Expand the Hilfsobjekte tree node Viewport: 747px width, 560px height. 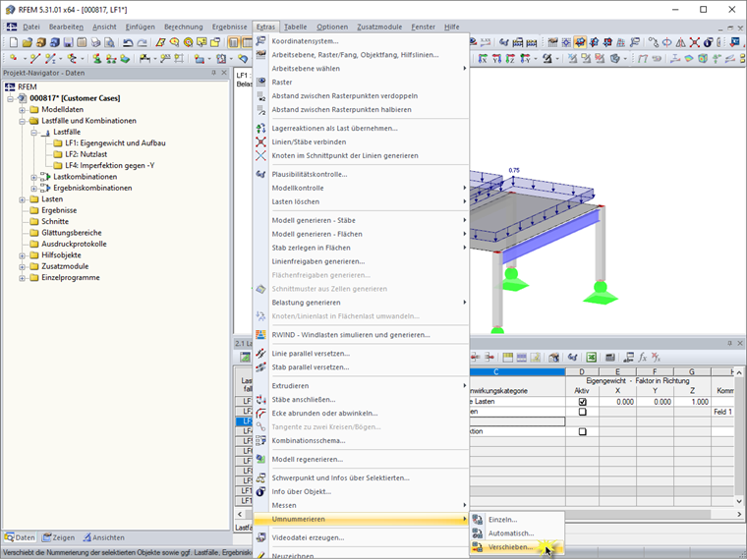22,255
